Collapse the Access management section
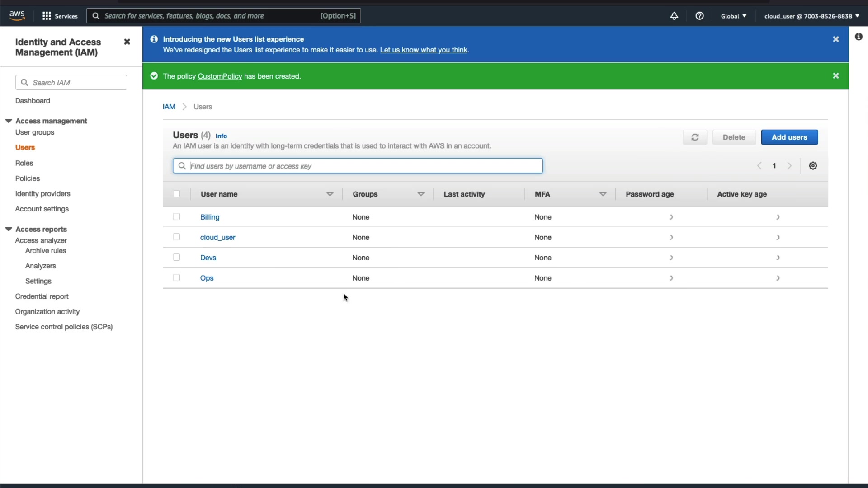This screenshot has width=868, height=488. tap(9, 121)
